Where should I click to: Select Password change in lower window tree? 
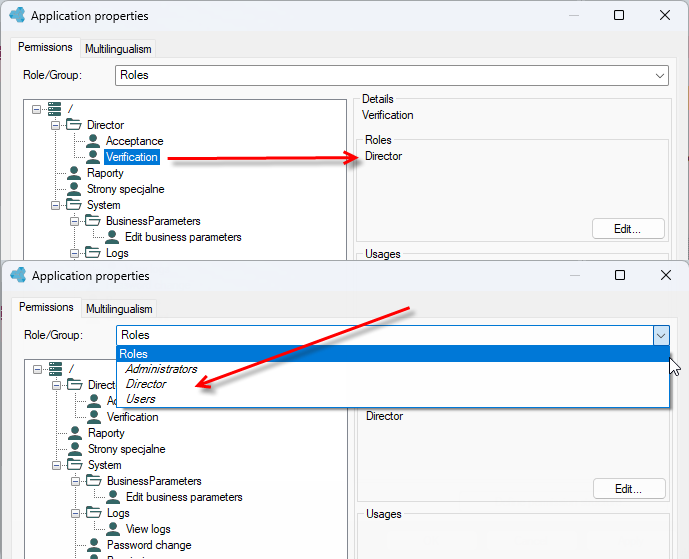click(149, 545)
